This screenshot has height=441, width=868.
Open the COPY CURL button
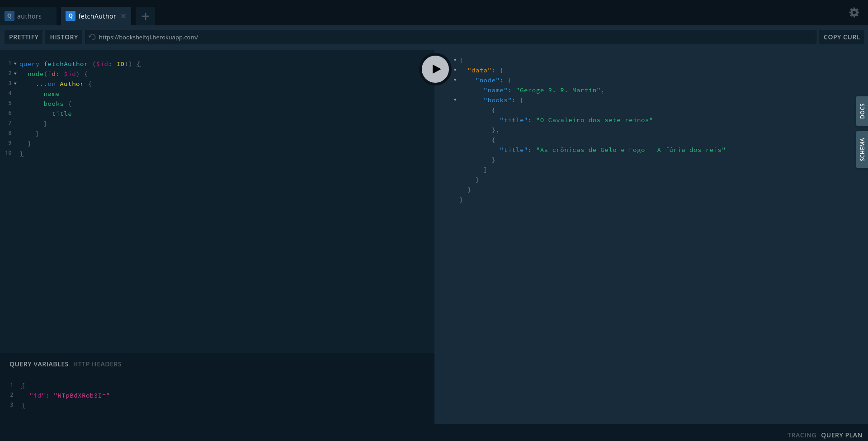click(842, 37)
